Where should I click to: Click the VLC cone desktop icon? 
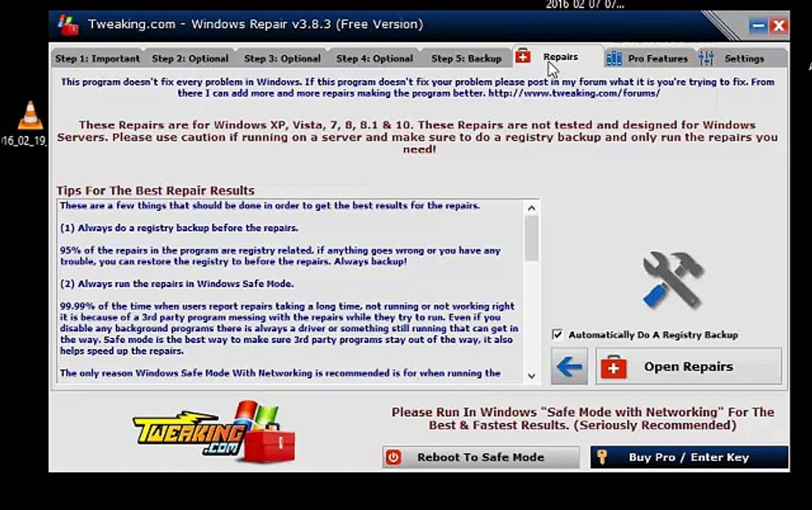pos(30,115)
